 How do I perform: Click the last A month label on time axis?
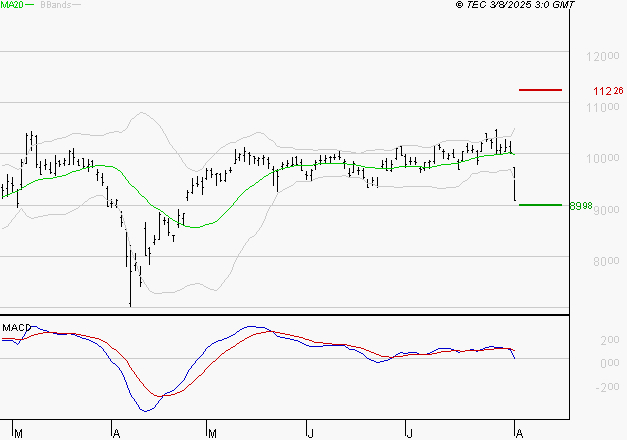(519, 434)
